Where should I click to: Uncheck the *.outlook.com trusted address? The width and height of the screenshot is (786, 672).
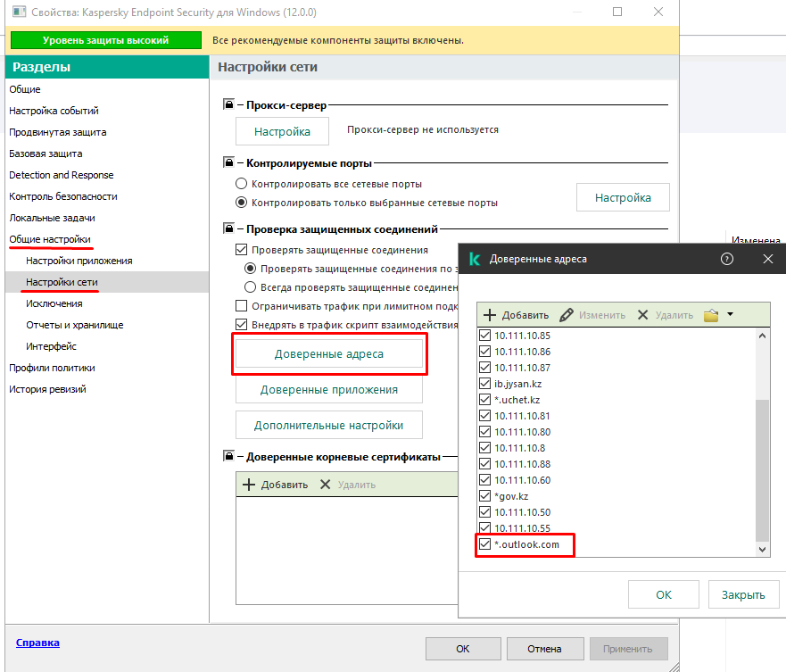click(485, 544)
